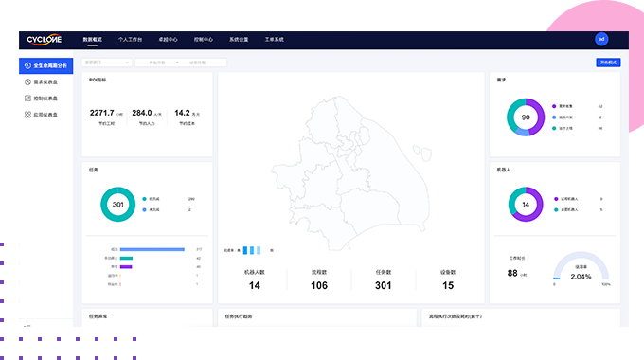The width and height of the screenshot is (644, 360).
Task: Click the 284.0 manpower saved value
Action: 142,113
